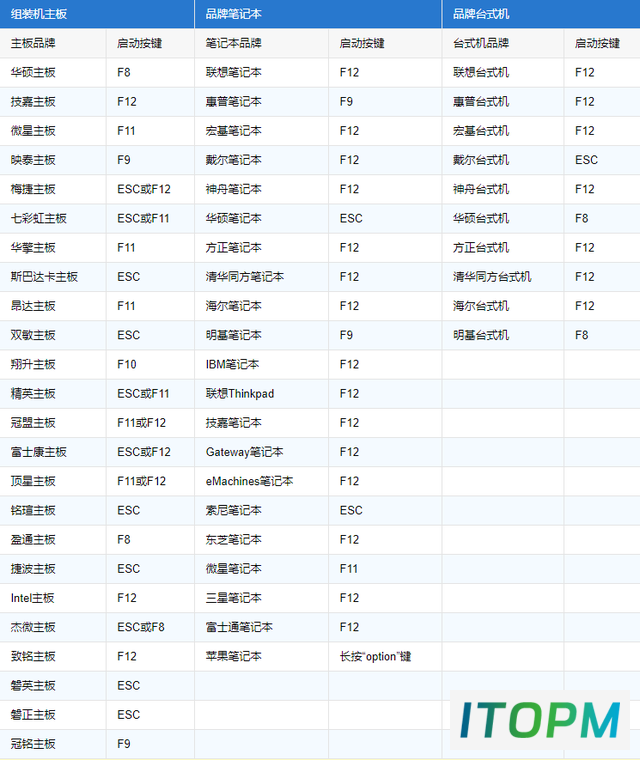Select the 富士通笔记本 cell

(261, 627)
